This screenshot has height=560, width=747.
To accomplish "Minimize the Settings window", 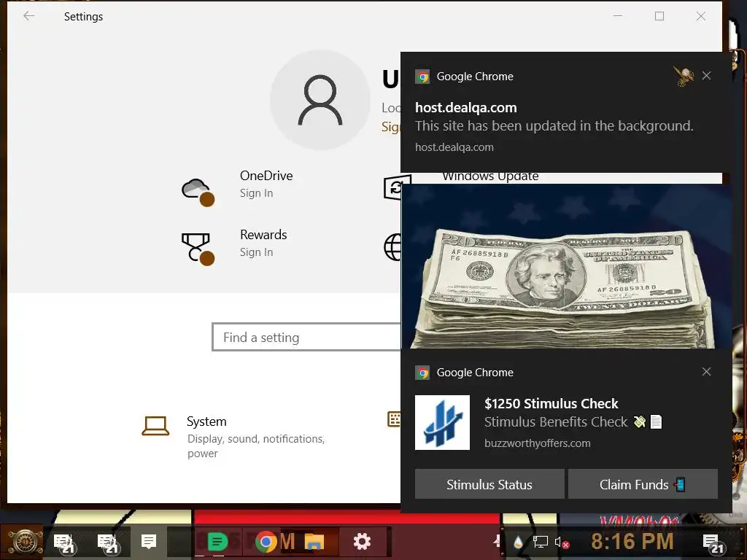I will click(618, 16).
